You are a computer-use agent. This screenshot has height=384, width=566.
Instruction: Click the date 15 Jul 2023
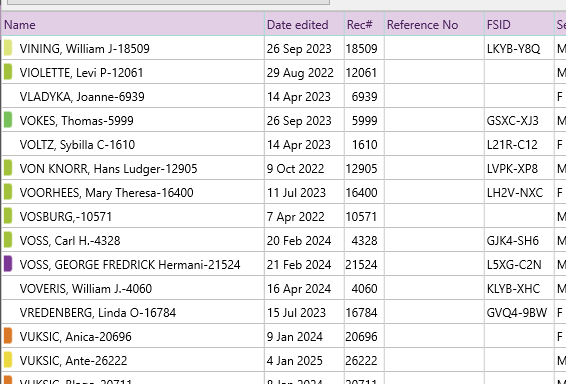[296, 313]
